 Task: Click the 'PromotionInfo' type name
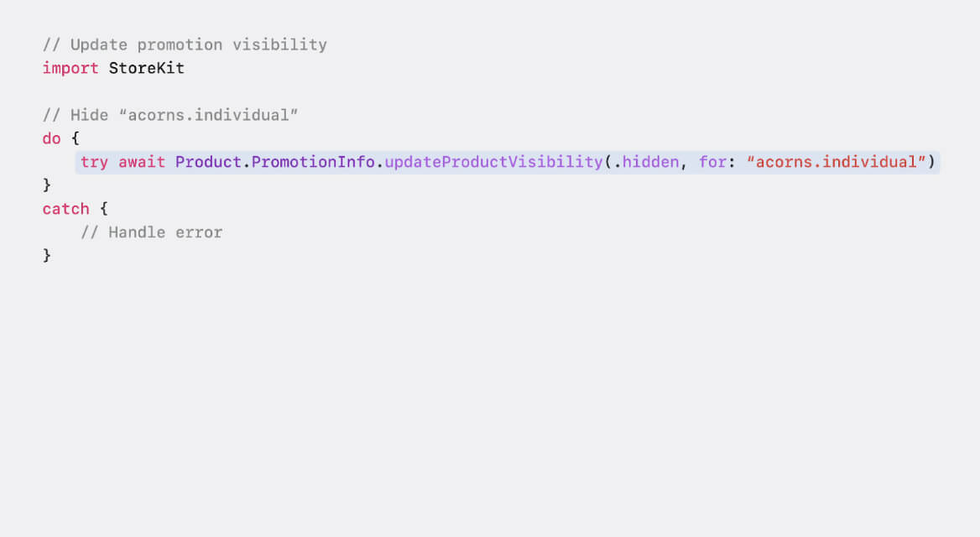(313, 163)
